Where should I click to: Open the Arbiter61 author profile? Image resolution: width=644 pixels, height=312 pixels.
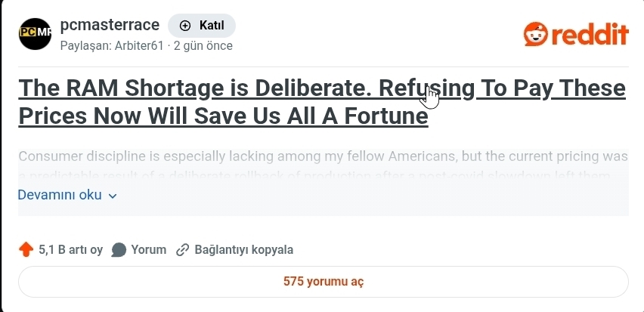pos(138,45)
